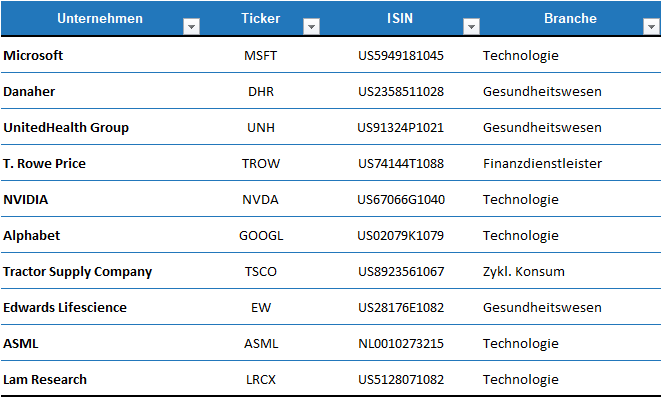The image size is (661, 397).
Task: Open the Branche column filter dropdown
Action: coord(651,27)
